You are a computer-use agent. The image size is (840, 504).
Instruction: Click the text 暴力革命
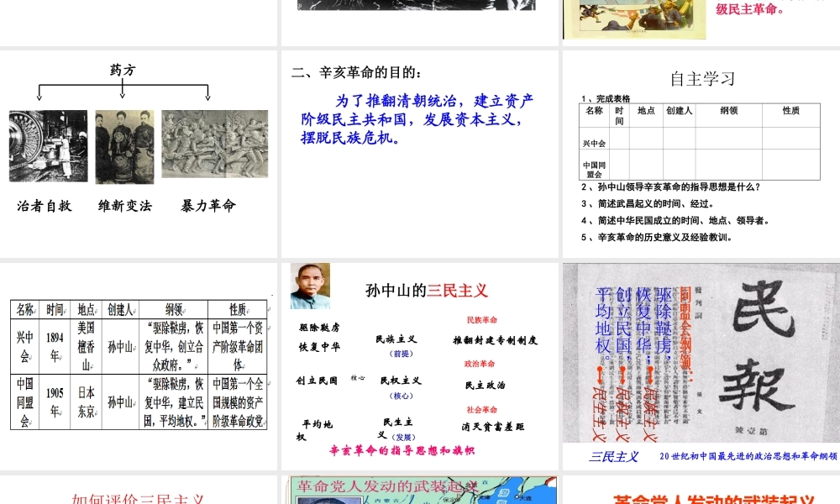coord(208,206)
